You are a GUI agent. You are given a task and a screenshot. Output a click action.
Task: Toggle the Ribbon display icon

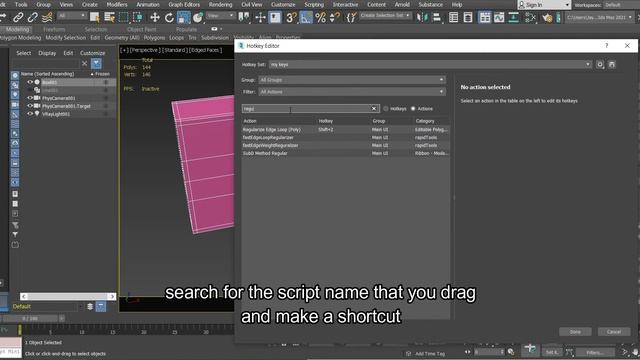pos(484,17)
